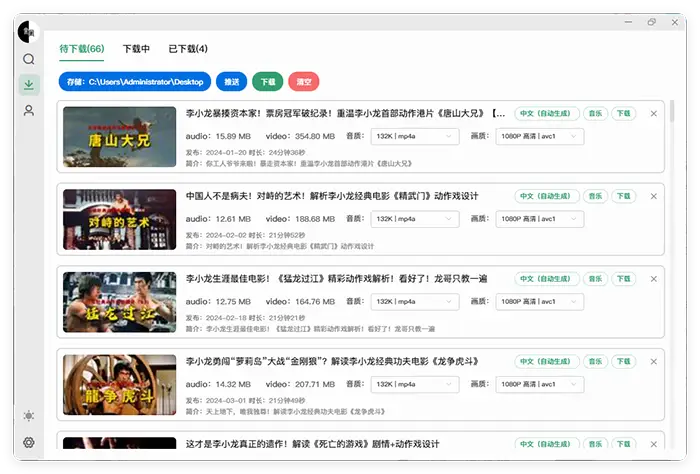
Task: Remove the 唐山大兄 video from list
Action: (654, 113)
